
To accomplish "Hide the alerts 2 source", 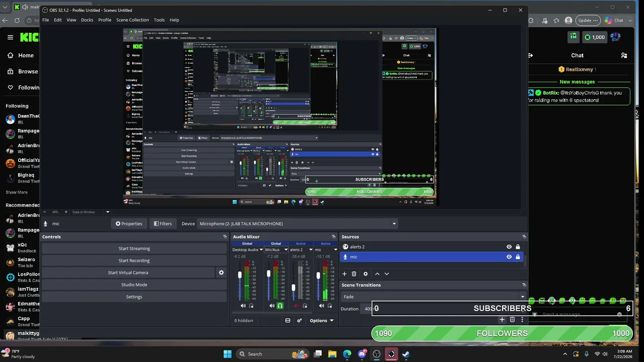I will click(509, 247).
